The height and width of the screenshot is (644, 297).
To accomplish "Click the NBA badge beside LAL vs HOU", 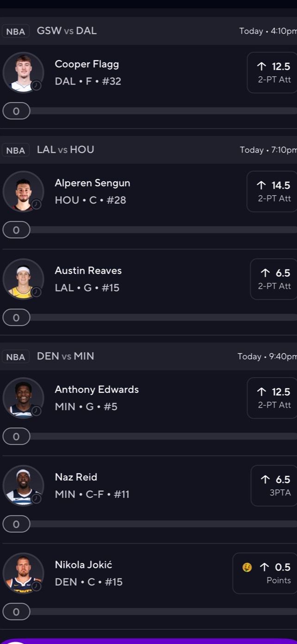I will click(16, 149).
